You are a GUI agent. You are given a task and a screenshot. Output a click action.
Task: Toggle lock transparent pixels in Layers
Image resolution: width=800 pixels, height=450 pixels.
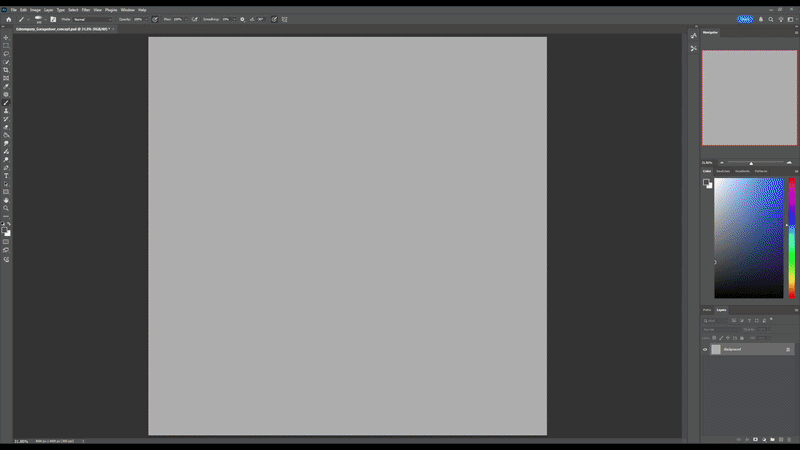point(714,338)
